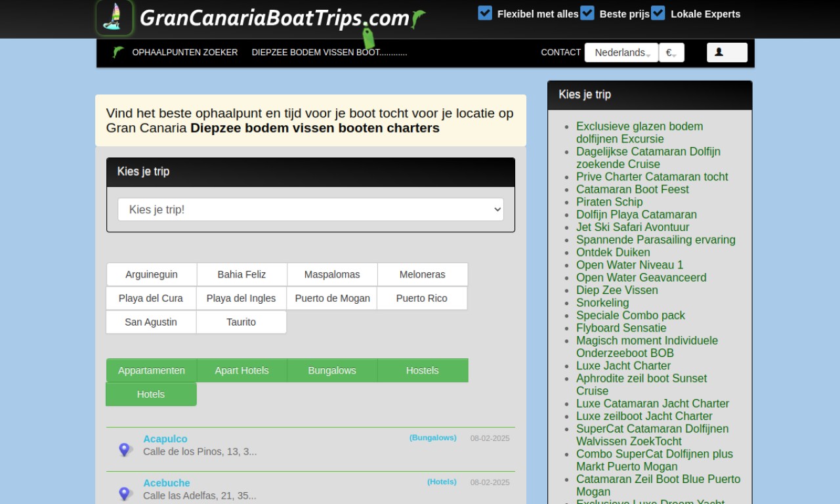
Task: Click the (Bungalows) tag on Acapulco row
Action: (x=433, y=438)
